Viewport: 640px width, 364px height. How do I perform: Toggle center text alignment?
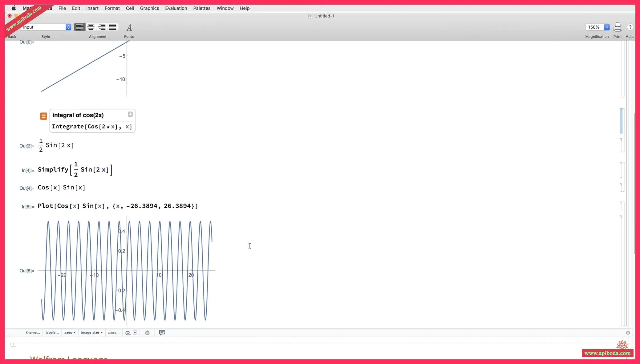tap(91, 27)
